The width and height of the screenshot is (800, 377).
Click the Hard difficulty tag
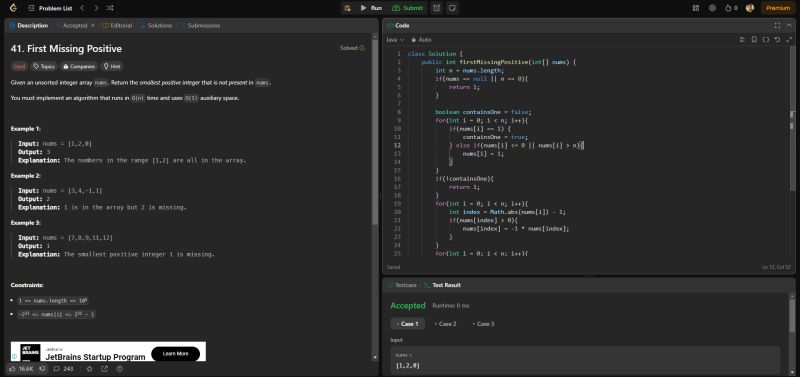(19, 66)
